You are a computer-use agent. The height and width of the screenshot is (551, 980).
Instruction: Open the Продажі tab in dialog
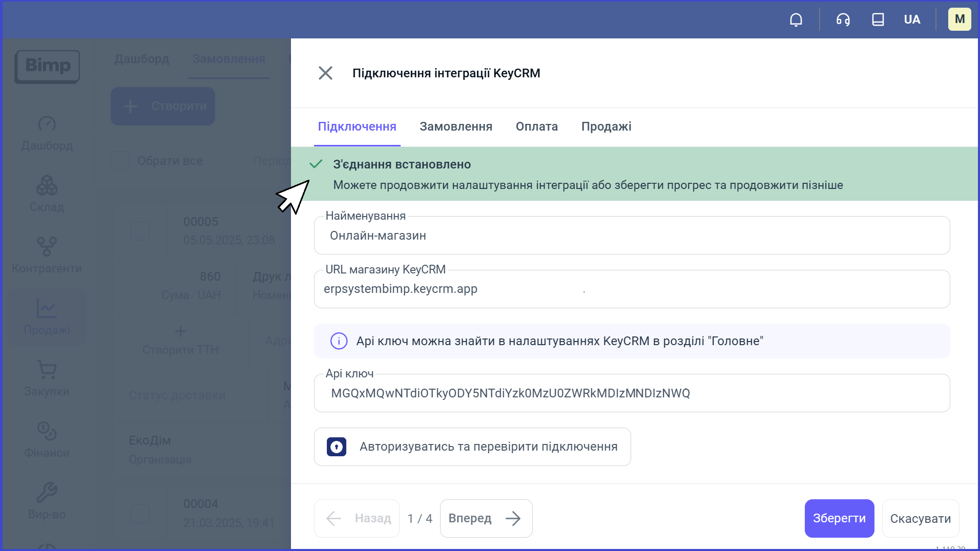(x=606, y=126)
